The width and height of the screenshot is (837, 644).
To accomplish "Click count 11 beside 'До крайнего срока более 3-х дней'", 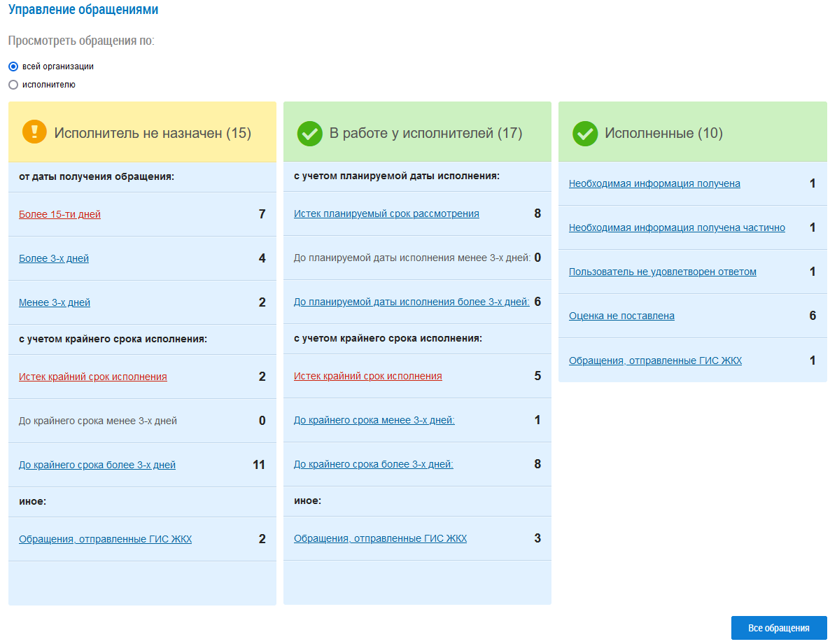I will tap(259, 465).
